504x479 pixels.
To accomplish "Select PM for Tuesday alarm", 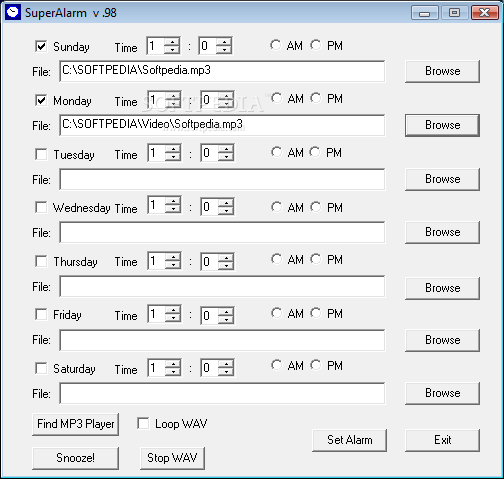I will coord(314,152).
